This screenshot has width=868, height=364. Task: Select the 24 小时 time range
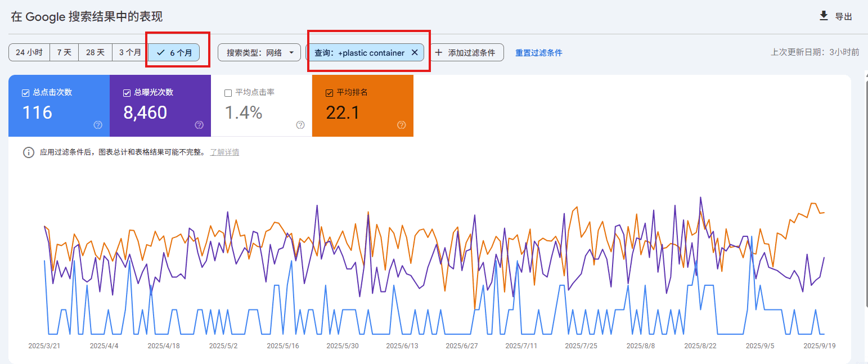coord(29,52)
